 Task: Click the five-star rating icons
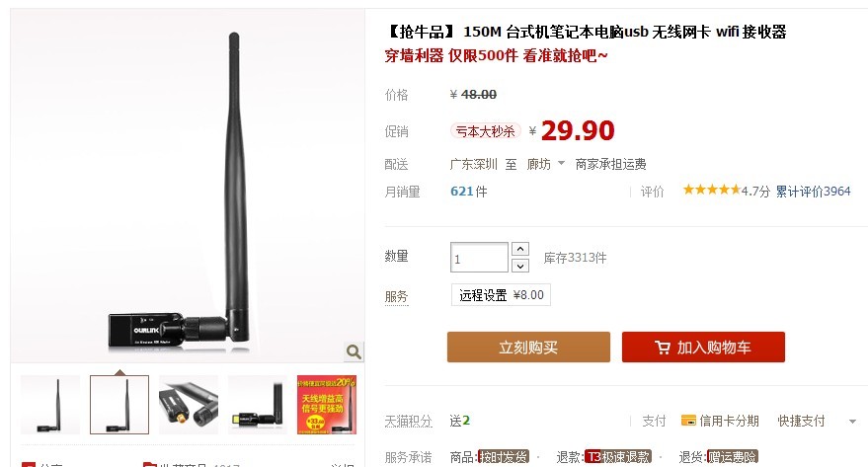pos(711,191)
